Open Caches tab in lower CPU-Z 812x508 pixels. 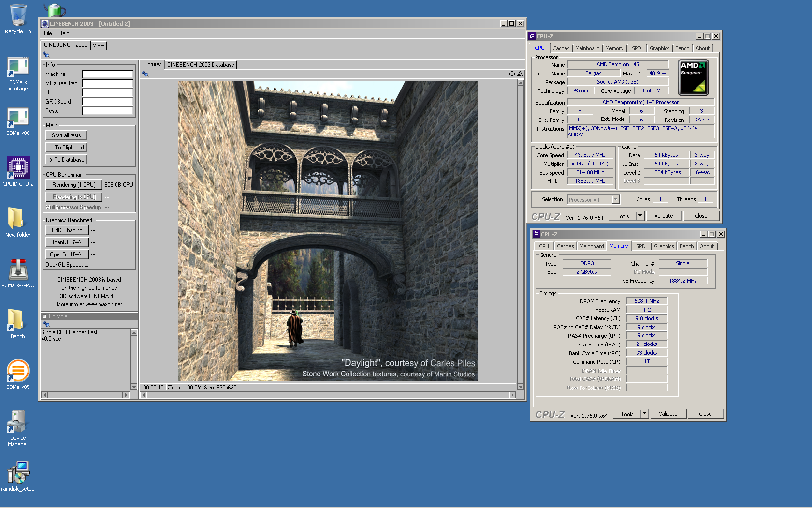[565, 246]
